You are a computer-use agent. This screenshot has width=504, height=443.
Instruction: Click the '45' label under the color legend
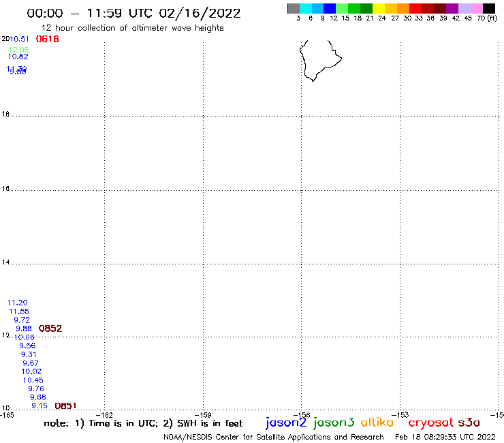[468, 18]
